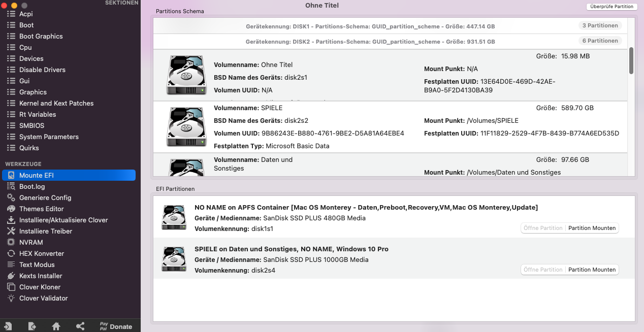Screen dimensions: 644x332
Task: Click the Microsoft Basic Data type text
Action: pyautogui.click(x=298, y=146)
